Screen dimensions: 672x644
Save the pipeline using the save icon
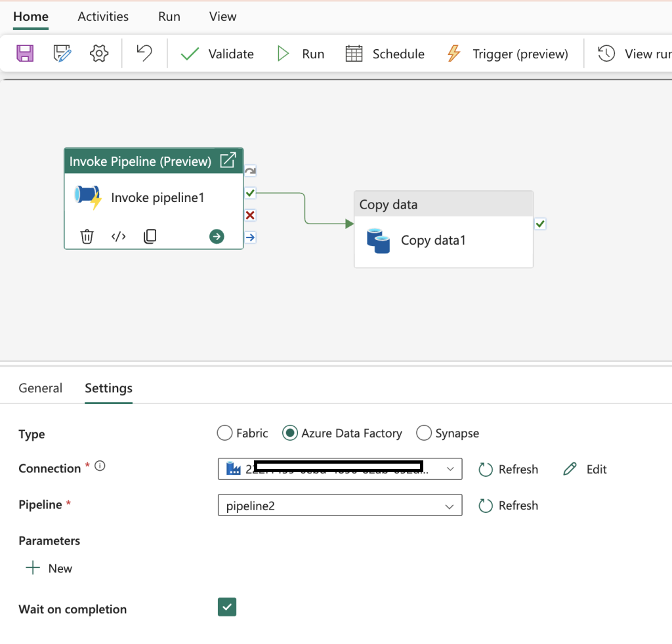(25, 53)
